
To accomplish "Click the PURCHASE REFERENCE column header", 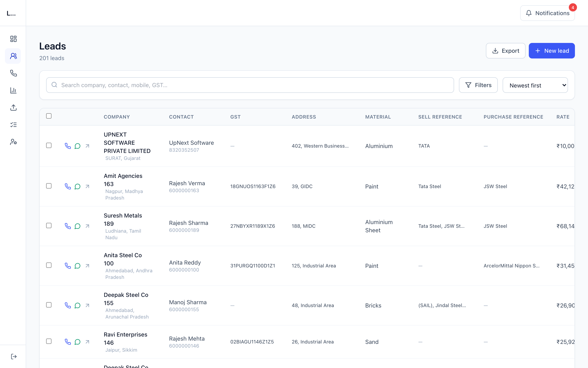I will point(513,117).
